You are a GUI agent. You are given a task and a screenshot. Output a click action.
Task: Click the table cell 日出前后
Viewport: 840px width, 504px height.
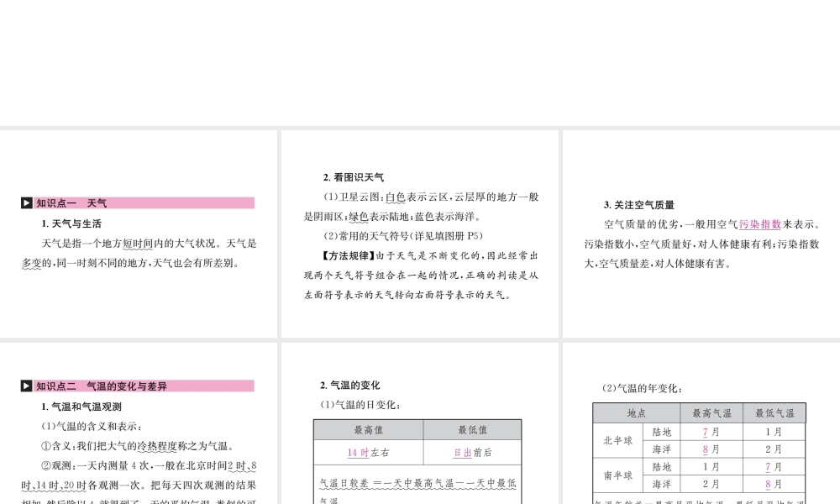[x=472, y=453]
